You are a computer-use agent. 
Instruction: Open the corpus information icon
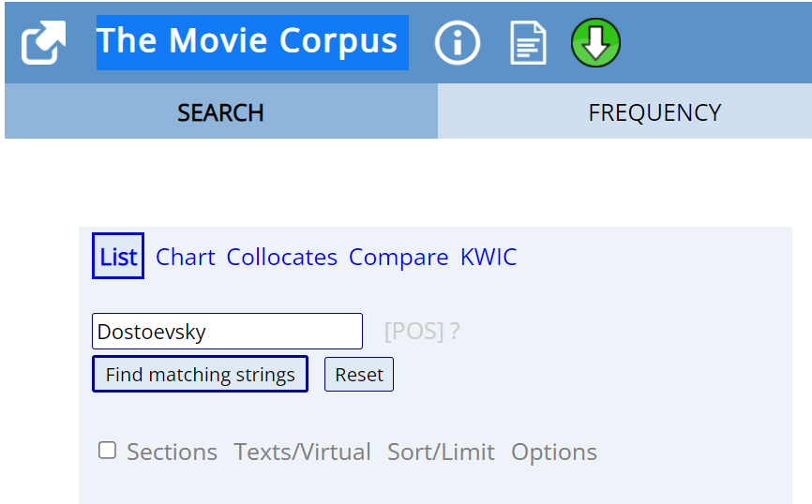458,43
